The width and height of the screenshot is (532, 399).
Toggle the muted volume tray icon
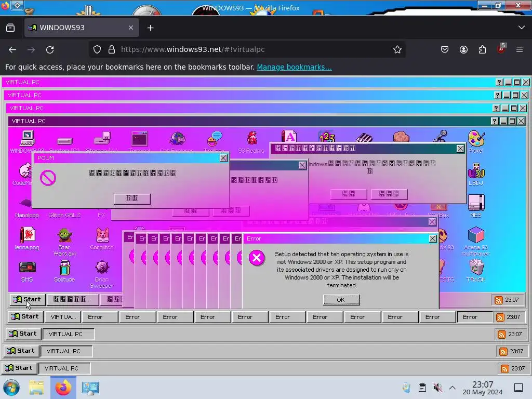(437, 388)
